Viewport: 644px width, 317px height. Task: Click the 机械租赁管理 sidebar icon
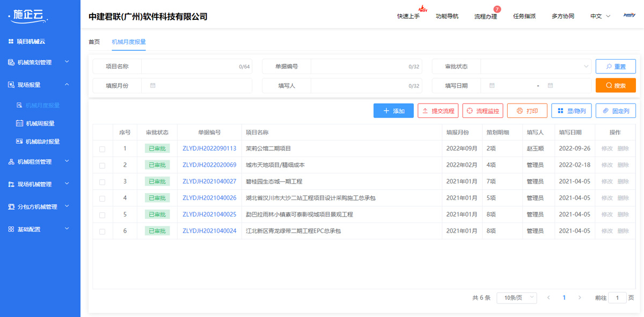(x=11, y=161)
